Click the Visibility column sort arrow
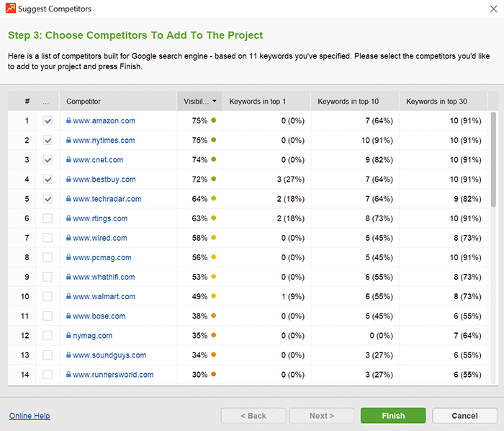504x431 pixels. tap(215, 102)
